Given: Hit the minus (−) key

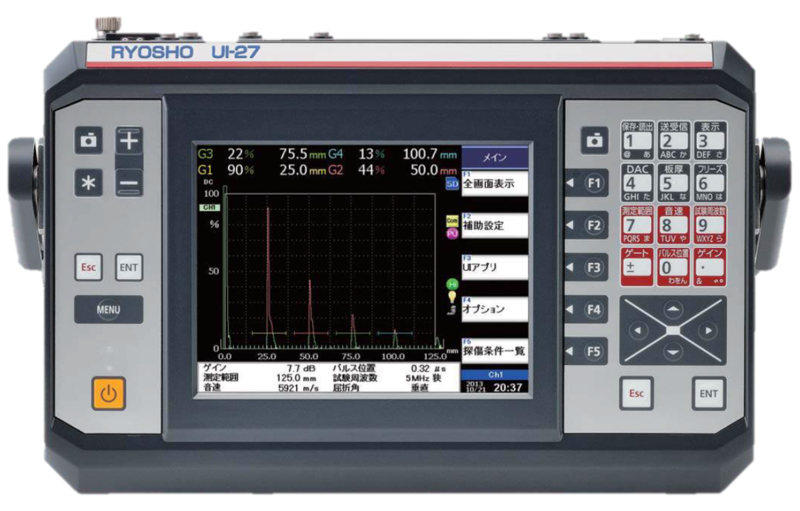Looking at the screenshot, I should pos(129,183).
